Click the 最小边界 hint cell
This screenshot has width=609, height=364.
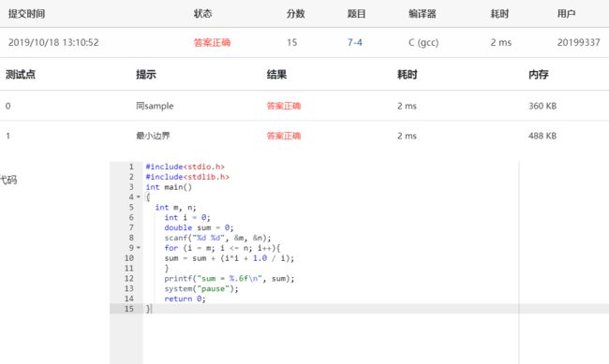click(x=153, y=136)
